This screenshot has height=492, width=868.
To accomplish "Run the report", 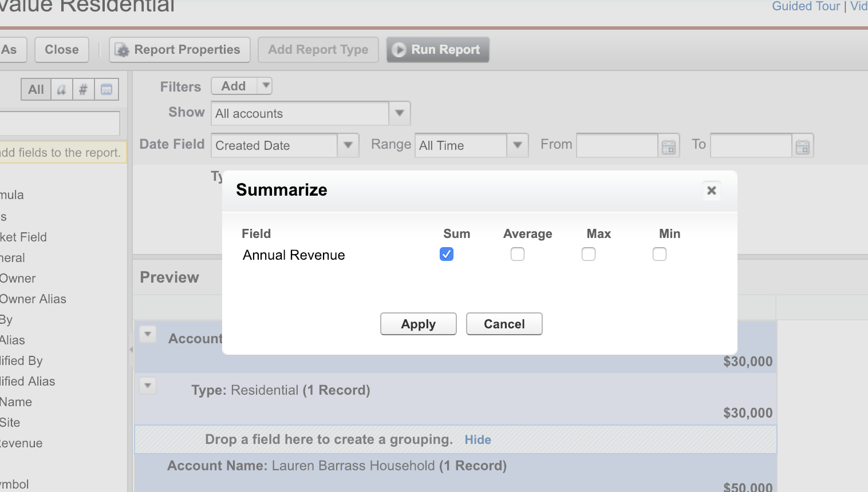I will [x=437, y=50].
